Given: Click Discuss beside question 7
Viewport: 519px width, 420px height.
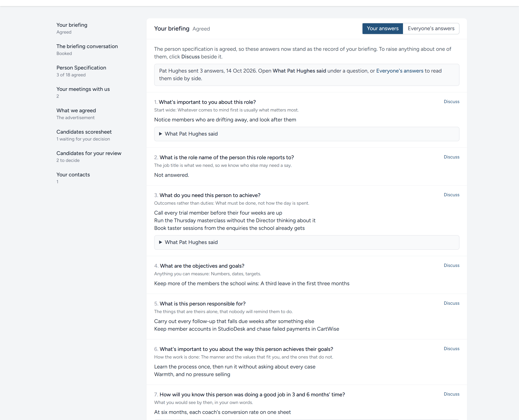Looking at the screenshot, I should (451, 394).
